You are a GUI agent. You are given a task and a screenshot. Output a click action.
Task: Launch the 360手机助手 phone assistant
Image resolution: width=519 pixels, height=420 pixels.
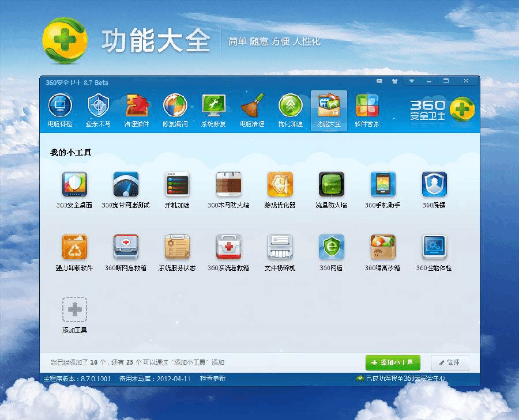(383, 190)
